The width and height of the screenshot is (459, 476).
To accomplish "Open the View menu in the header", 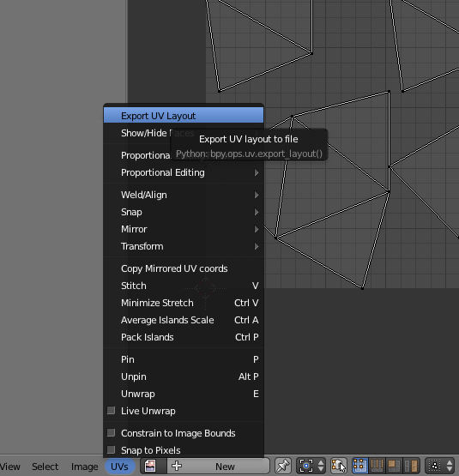I will [9, 467].
